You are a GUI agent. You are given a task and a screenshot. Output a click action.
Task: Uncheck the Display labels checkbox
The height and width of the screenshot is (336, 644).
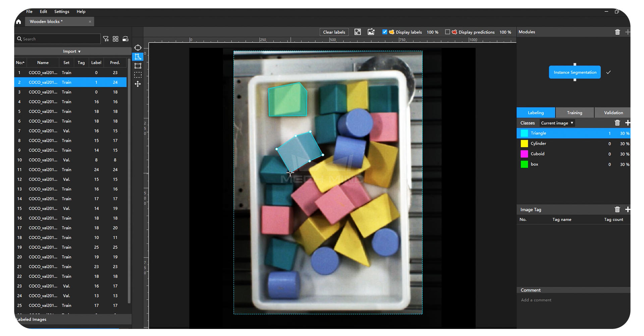click(x=384, y=32)
